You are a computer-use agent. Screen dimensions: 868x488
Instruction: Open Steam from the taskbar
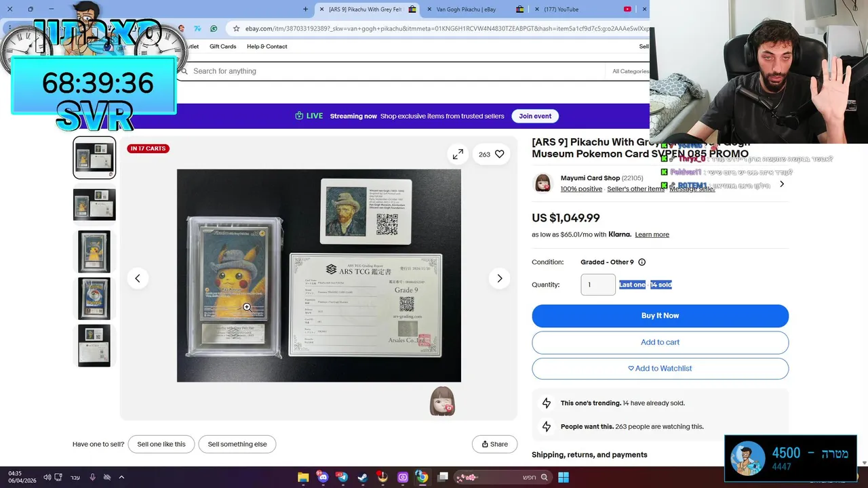tap(363, 477)
